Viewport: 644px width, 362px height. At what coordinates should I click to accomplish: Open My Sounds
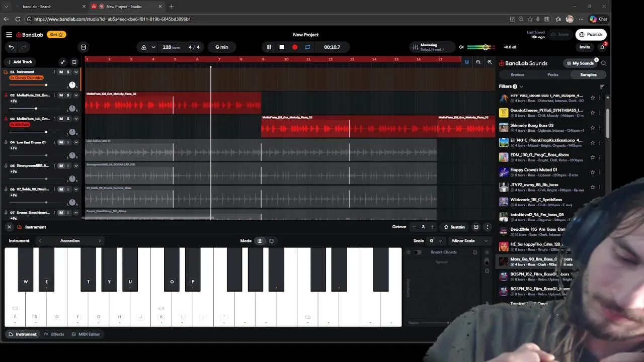coord(580,63)
